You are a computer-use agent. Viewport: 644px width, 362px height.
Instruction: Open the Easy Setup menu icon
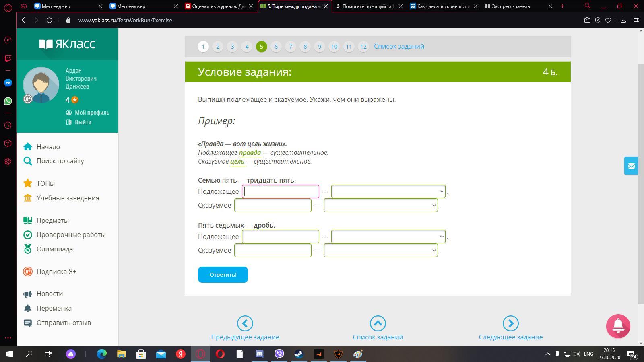(636, 20)
